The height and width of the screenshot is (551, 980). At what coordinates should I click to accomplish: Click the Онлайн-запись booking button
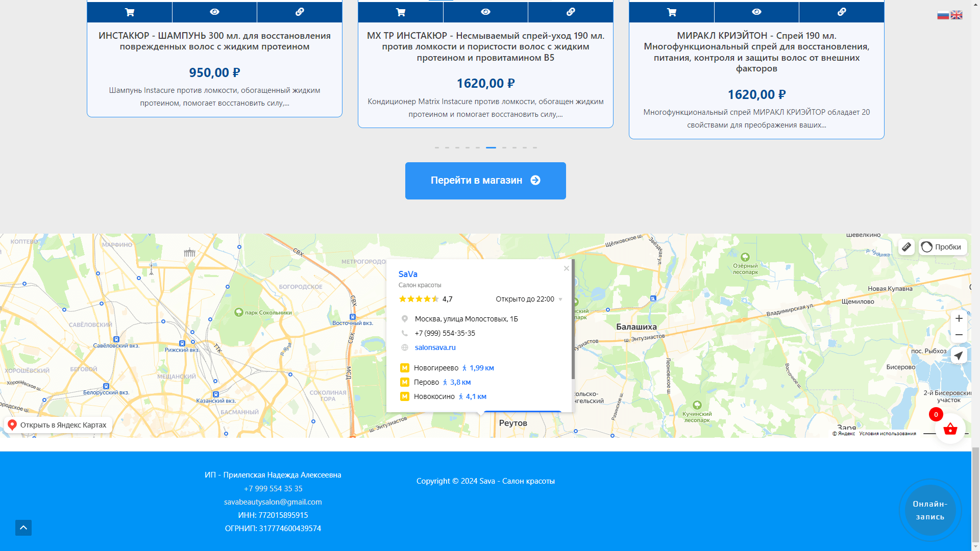(x=930, y=510)
